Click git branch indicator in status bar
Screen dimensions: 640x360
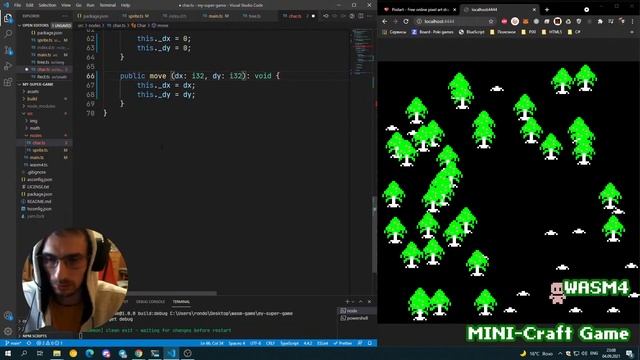(13, 343)
